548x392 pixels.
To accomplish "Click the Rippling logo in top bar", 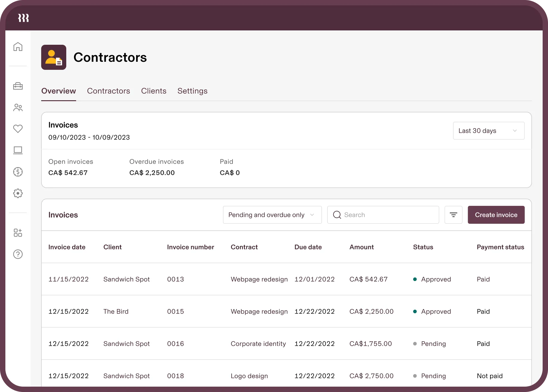I will [x=23, y=18].
